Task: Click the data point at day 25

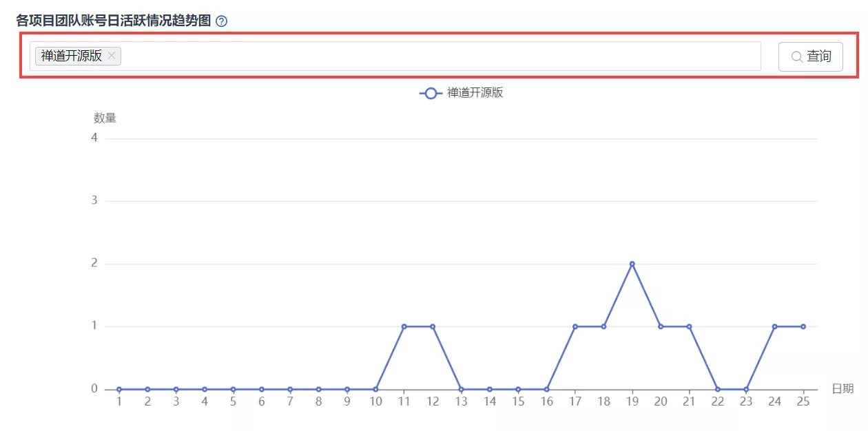Action: tap(803, 326)
